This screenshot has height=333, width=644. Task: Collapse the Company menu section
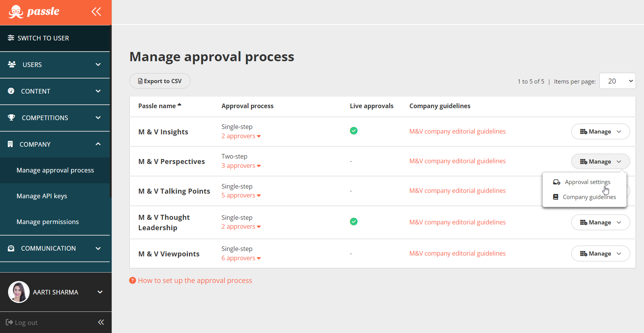tap(98, 144)
